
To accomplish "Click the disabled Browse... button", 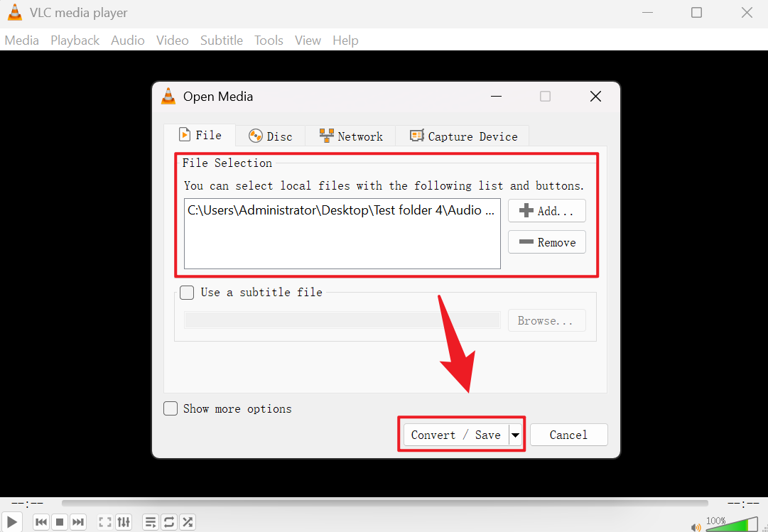I will (546, 320).
